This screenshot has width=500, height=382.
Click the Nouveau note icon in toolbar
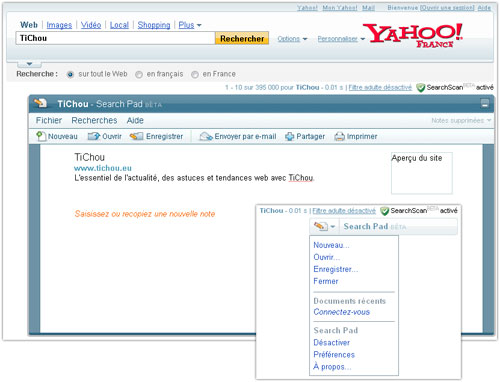click(41, 136)
